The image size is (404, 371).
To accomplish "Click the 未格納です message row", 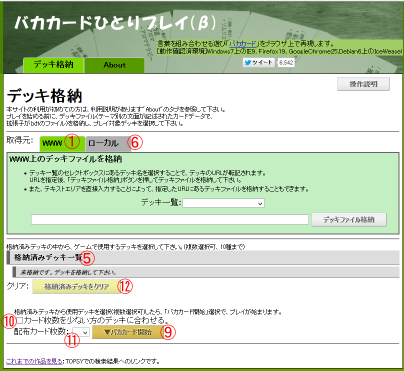I will point(206,272).
